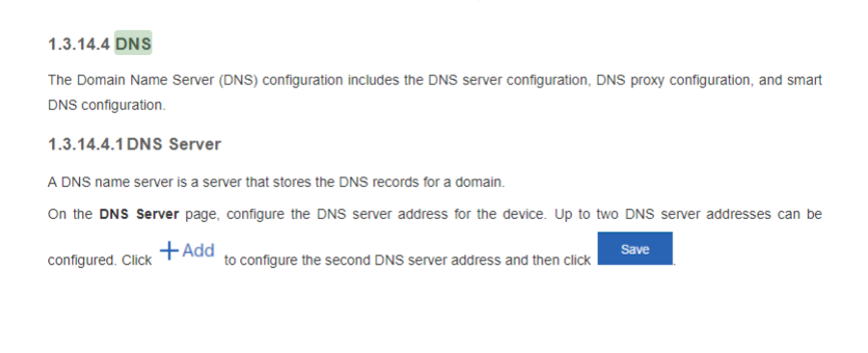Click the section number 1.3.14.4

(x=79, y=43)
